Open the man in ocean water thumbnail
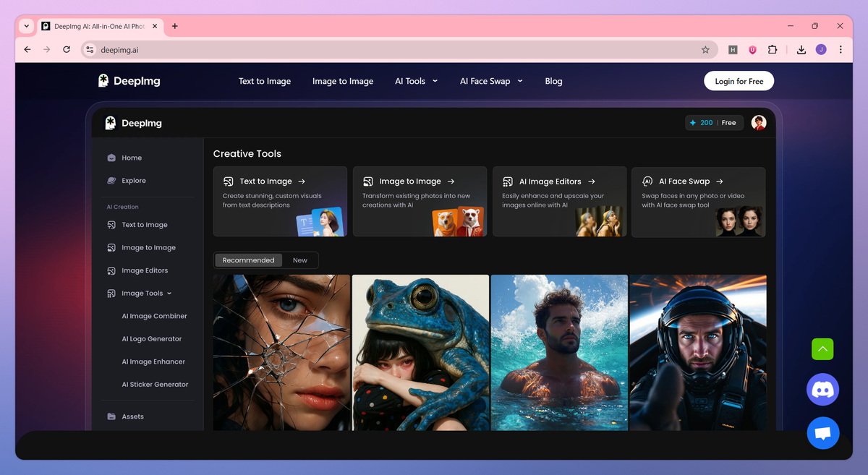This screenshot has width=868, height=475. pos(559,353)
